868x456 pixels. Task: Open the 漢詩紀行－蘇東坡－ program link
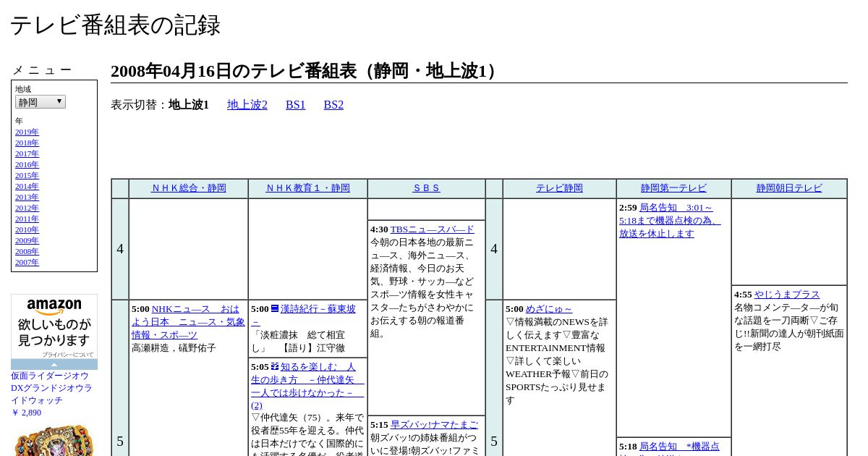pyautogui.click(x=304, y=316)
